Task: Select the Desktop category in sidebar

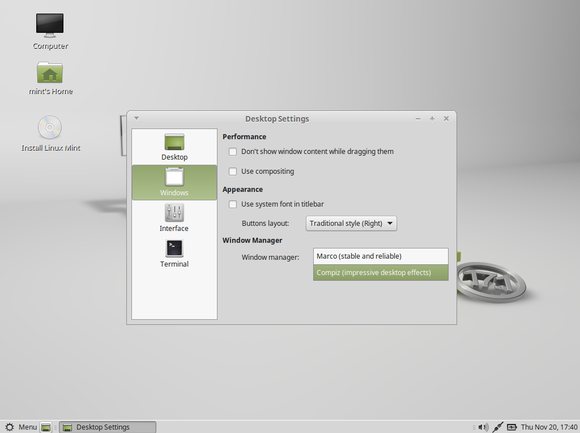Action: click(x=174, y=147)
